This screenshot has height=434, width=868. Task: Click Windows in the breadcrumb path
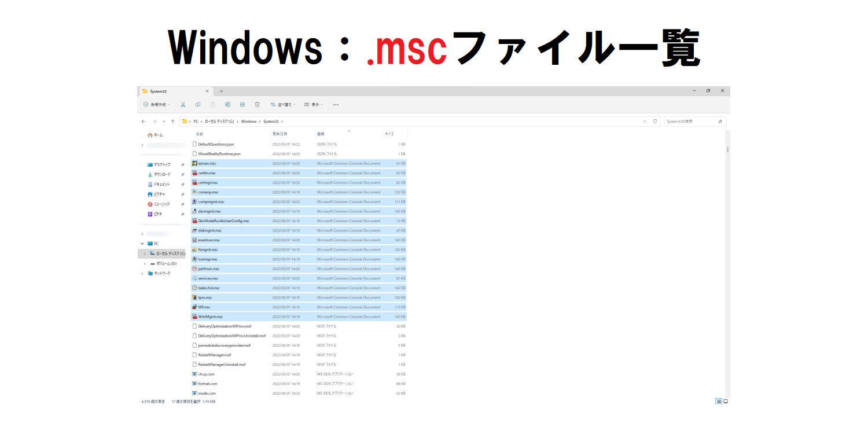click(x=248, y=122)
